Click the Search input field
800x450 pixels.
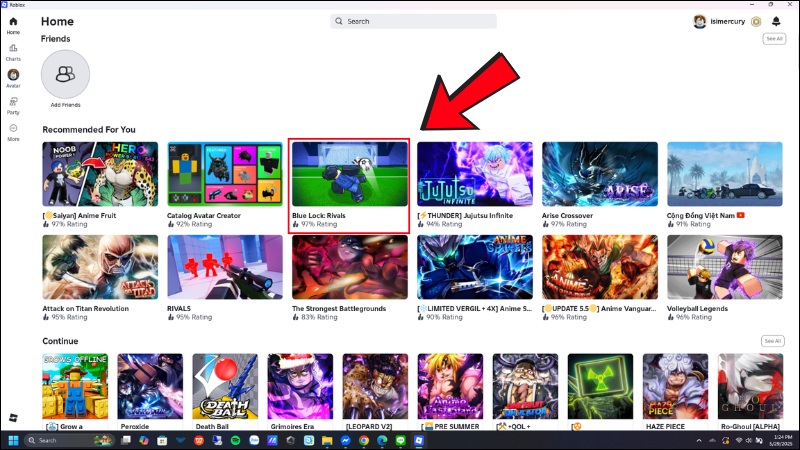coord(413,21)
